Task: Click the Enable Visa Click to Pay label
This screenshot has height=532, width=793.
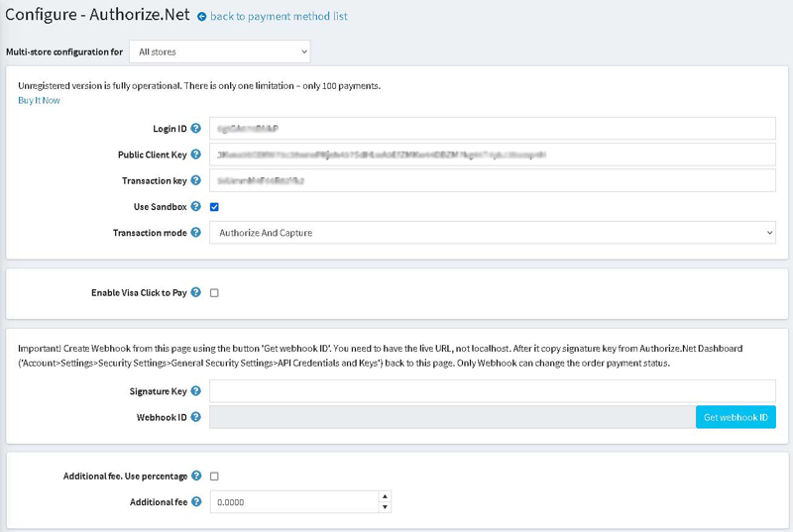Action: (139, 293)
